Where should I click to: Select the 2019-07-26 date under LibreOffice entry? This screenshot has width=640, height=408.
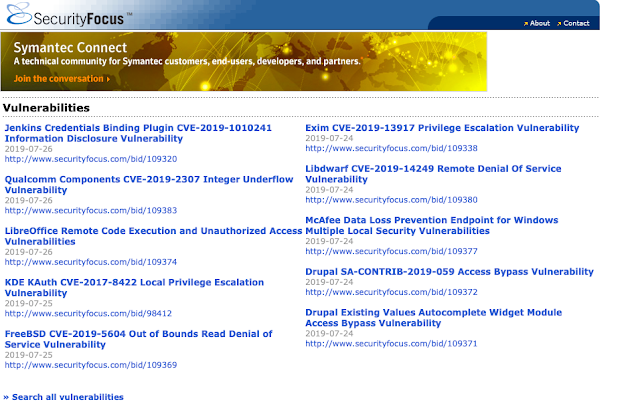point(29,252)
